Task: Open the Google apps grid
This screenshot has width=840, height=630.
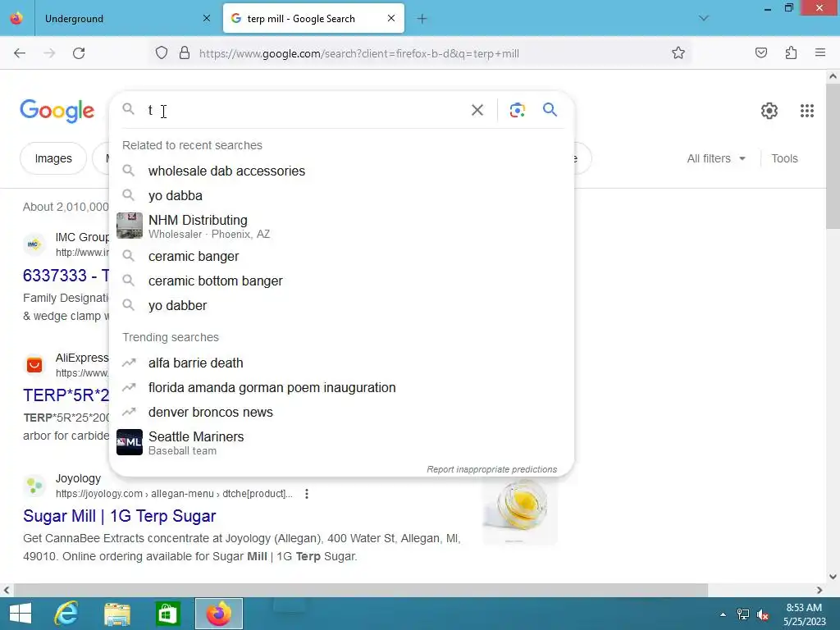Action: [807, 111]
